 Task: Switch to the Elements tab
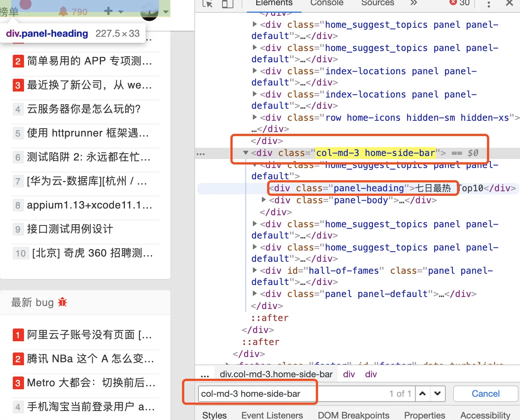[274, 3]
